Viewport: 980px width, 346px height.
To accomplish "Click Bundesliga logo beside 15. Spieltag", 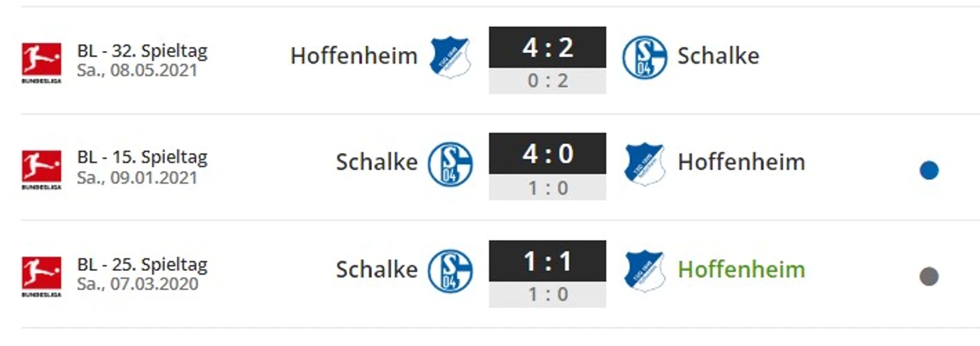I will 42,169.
